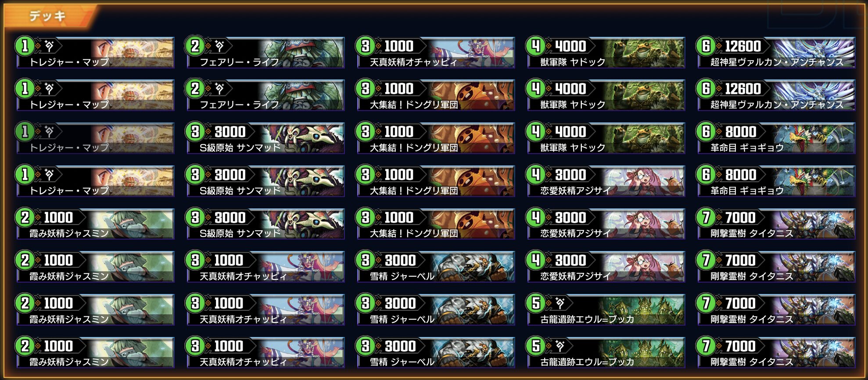Choose the middle 恋愛妖精アジサイ card
Screen dimensions: 868x380
[x=606, y=224]
